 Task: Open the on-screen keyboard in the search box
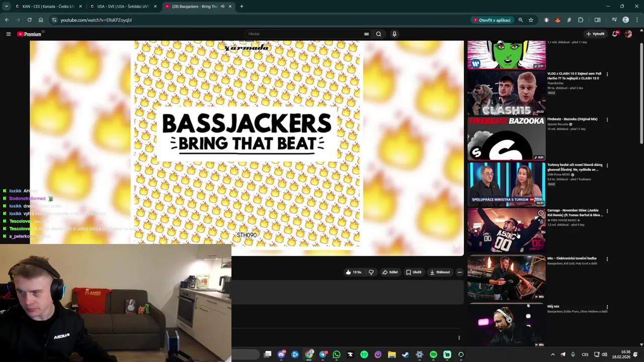coord(366,34)
